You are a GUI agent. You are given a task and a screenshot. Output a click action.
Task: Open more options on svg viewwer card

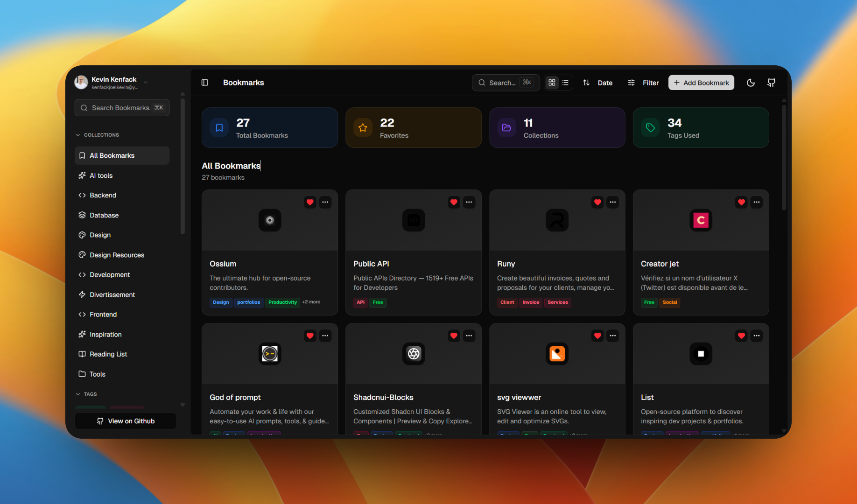[613, 336]
